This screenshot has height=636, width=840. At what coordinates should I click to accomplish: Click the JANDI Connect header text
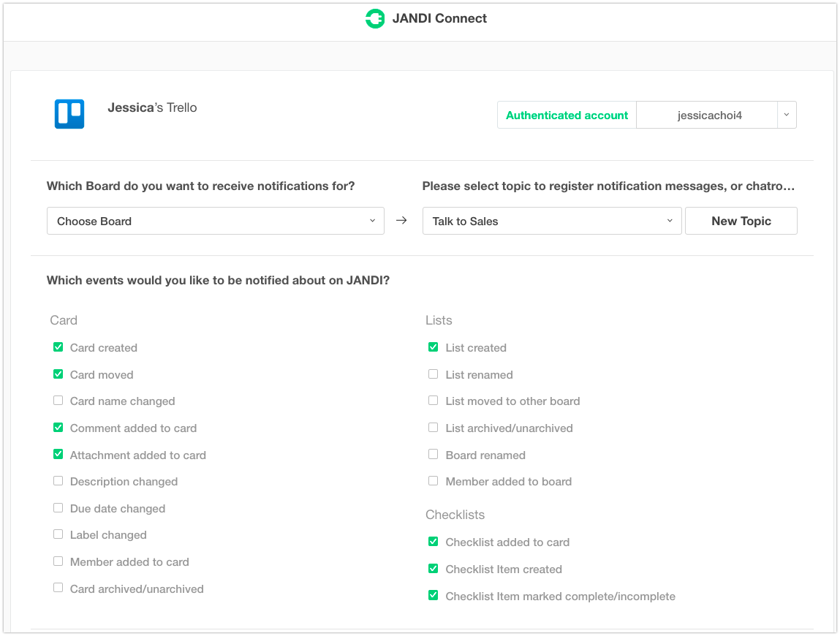click(x=439, y=18)
